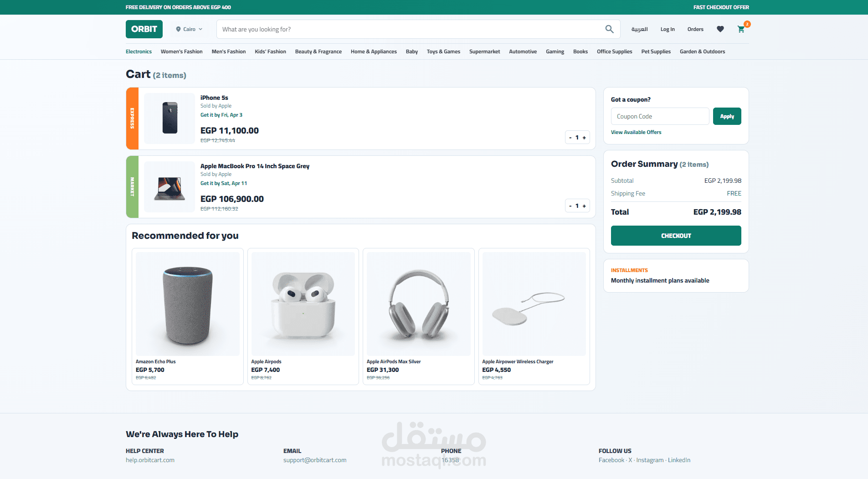Open the Orders link

[695, 29]
